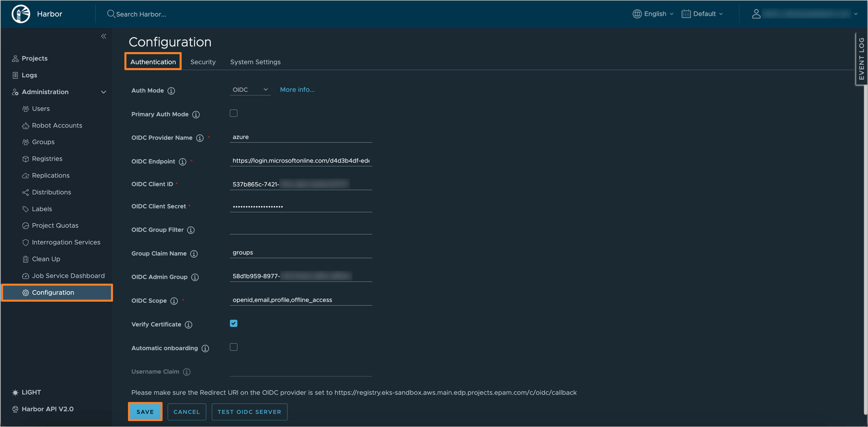Enable Primary Auth Mode checkbox
Screen dimensions: 868x427
coord(234,113)
